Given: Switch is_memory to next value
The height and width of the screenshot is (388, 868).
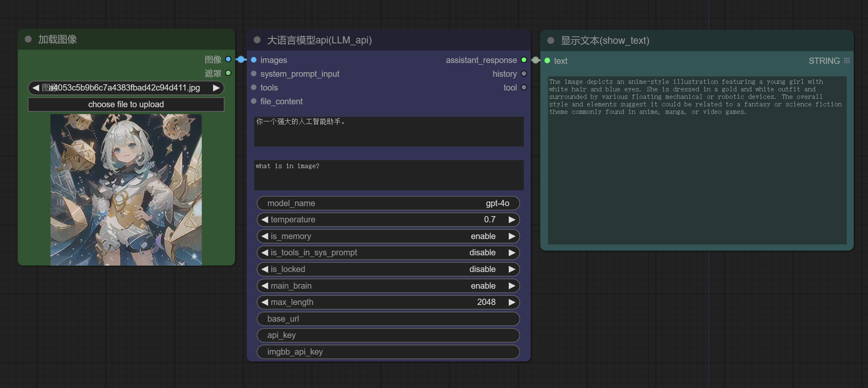Looking at the screenshot, I should tap(512, 236).
